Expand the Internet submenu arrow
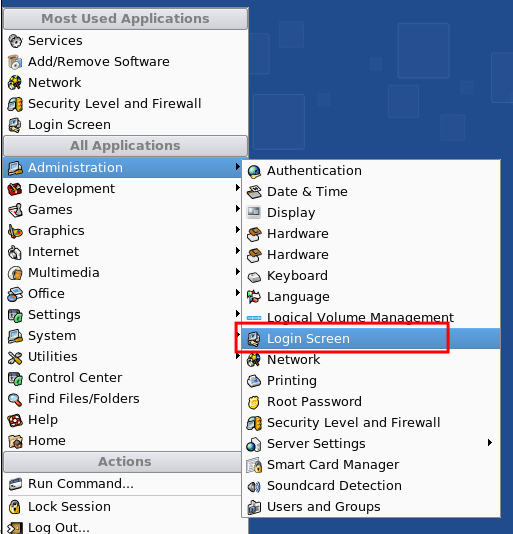 pos(238,251)
